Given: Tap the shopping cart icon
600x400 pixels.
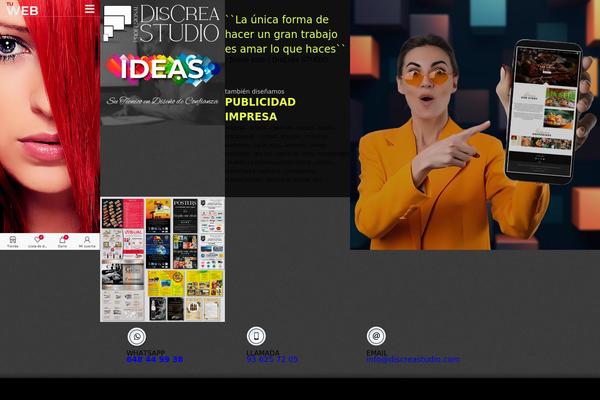Looking at the screenshot, I should (x=62, y=242).
